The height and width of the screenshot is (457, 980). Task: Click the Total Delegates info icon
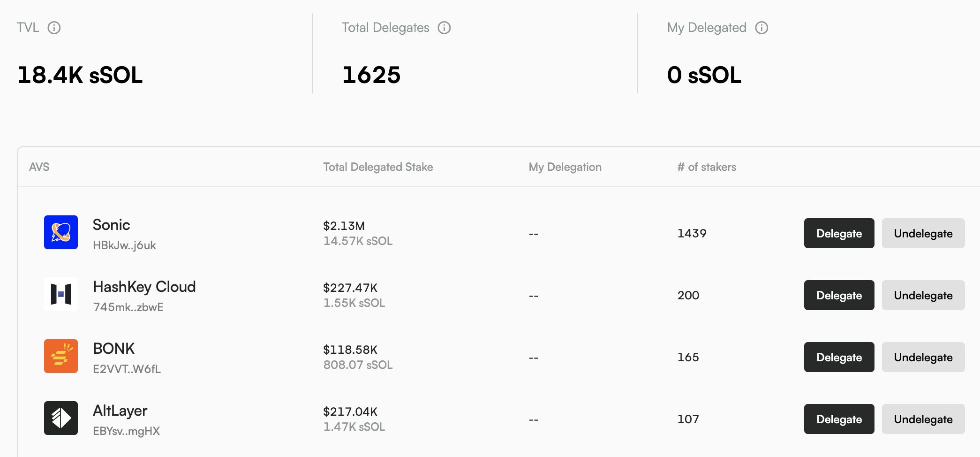(x=444, y=28)
